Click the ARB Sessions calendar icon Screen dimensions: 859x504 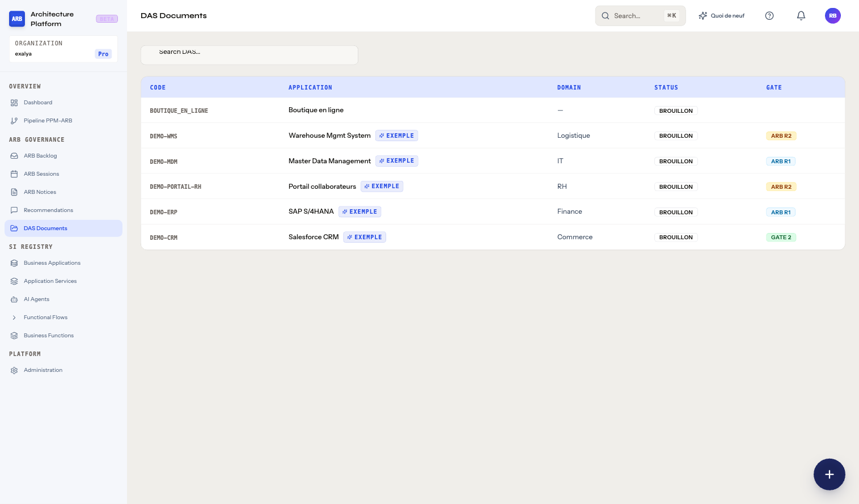point(14,174)
